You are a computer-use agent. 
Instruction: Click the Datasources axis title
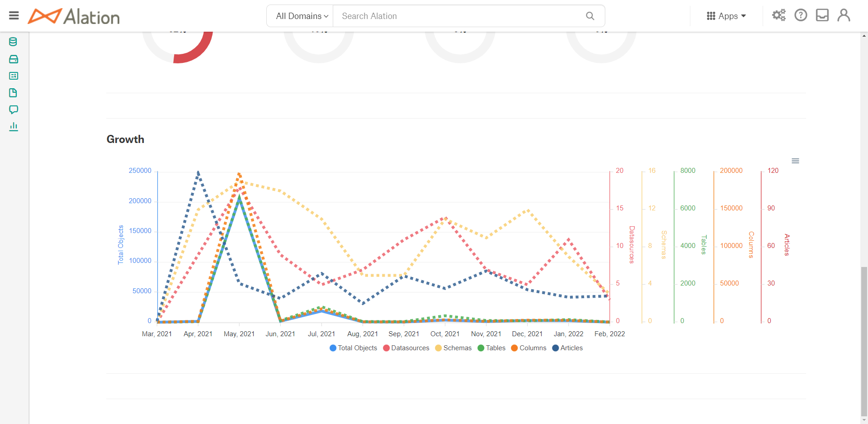(x=632, y=245)
